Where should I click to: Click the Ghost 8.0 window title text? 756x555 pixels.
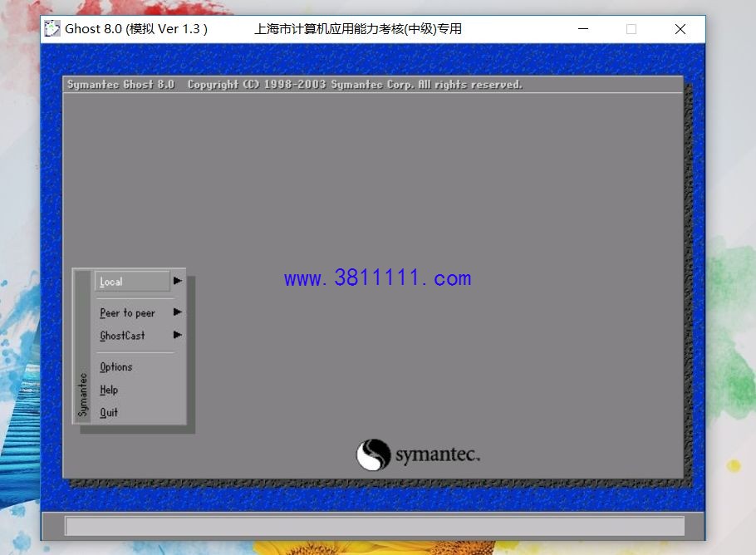136,29
